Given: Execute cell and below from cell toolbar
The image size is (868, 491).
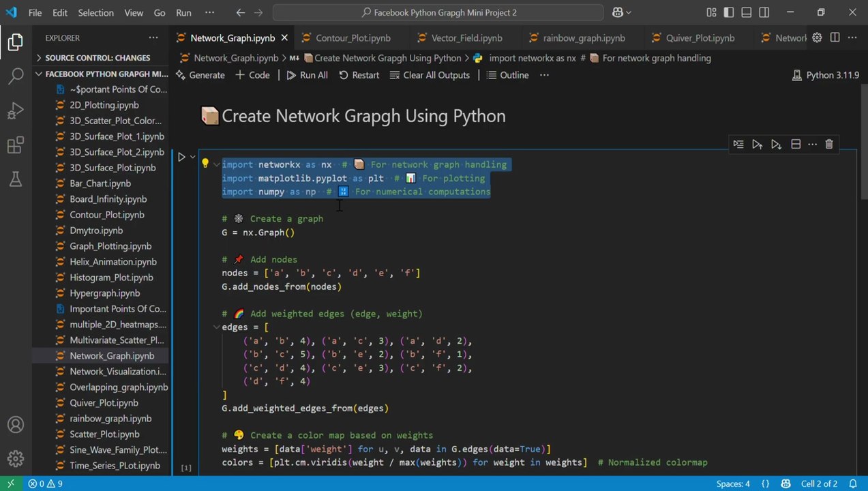Looking at the screenshot, I should [776, 144].
